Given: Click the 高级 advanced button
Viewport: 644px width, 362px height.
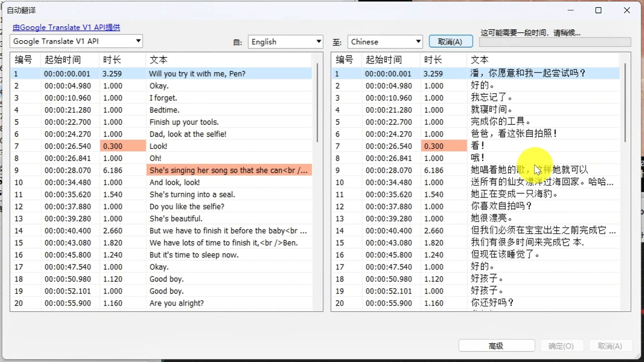Looking at the screenshot, I should tap(496, 346).
